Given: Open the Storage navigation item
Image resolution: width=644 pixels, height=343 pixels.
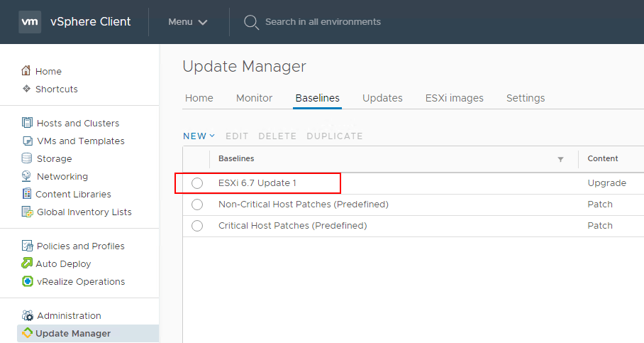Looking at the screenshot, I should (54, 158).
